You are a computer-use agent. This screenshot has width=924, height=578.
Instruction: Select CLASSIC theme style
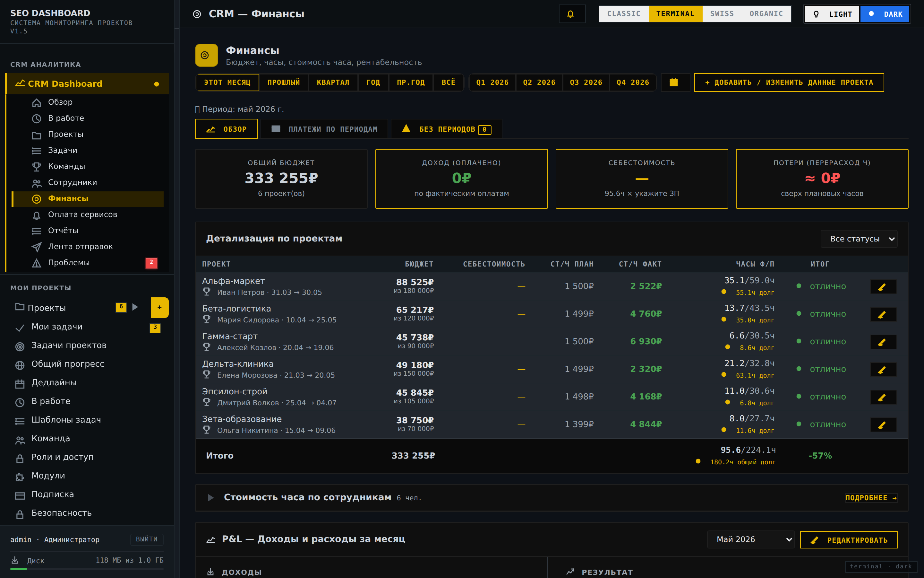[x=623, y=14]
